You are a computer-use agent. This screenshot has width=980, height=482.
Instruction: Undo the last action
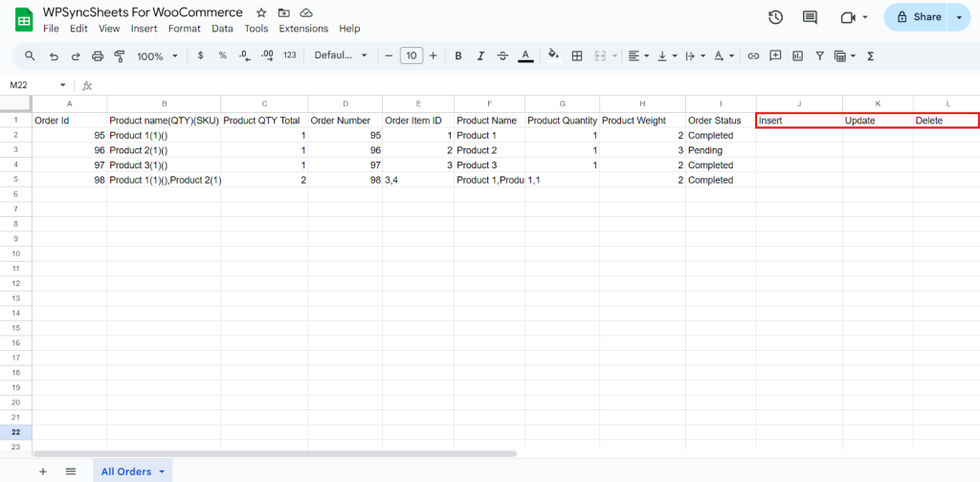[54, 56]
